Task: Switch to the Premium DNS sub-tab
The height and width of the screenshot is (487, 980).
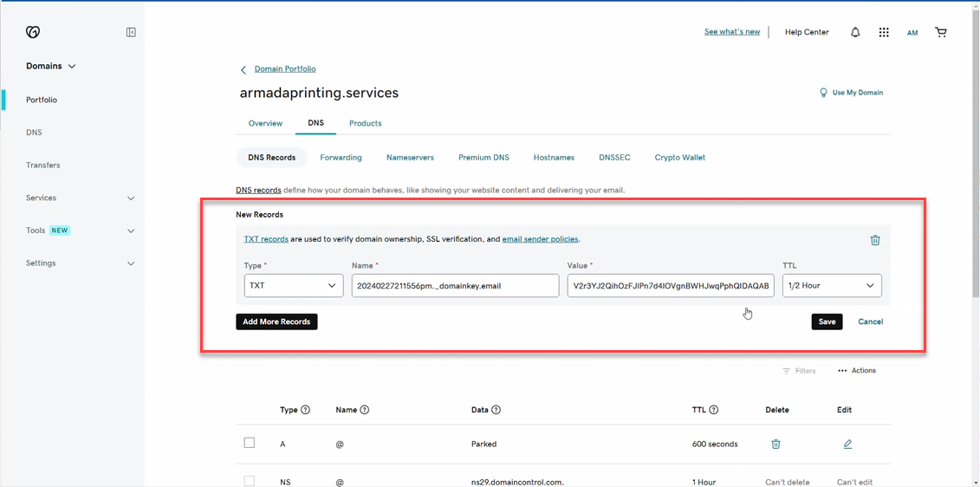Action: (484, 158)
